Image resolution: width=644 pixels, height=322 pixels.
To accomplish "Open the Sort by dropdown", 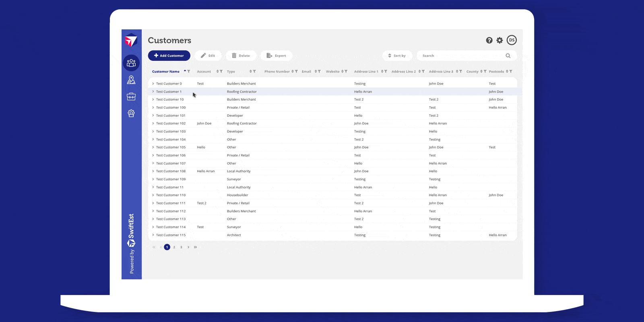I will pyautogui.click(x=397, y=56).
